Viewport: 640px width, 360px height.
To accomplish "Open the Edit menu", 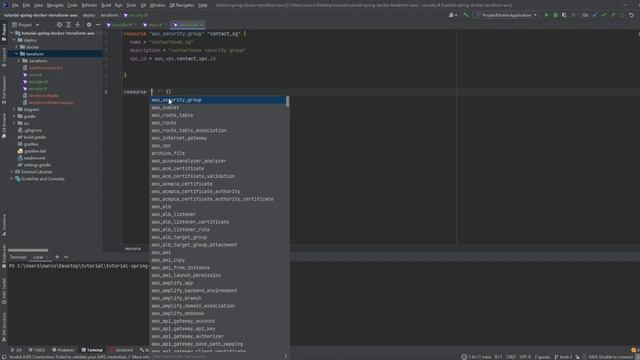I will point(26,5).
